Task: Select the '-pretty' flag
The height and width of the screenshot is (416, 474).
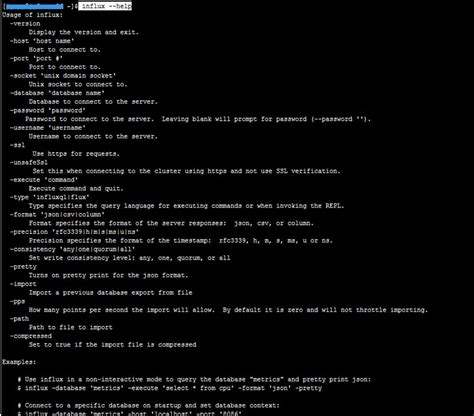Action: click(23, 266)
